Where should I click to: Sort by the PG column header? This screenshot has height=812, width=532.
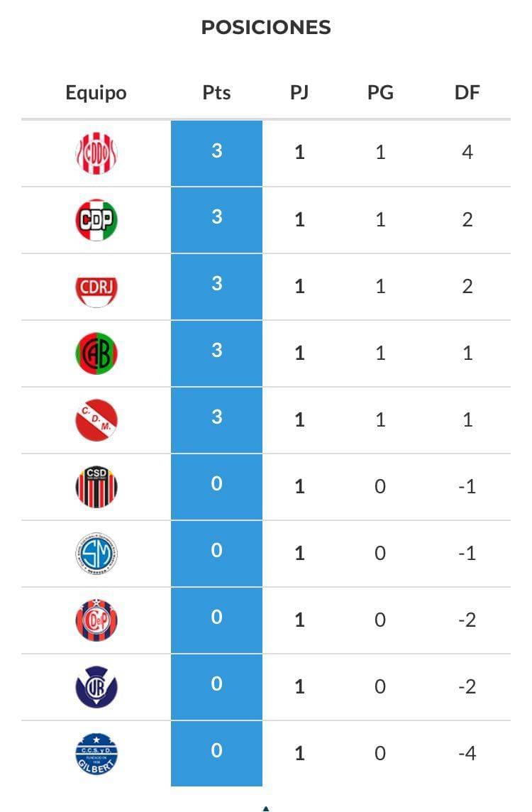coord(380,93)
